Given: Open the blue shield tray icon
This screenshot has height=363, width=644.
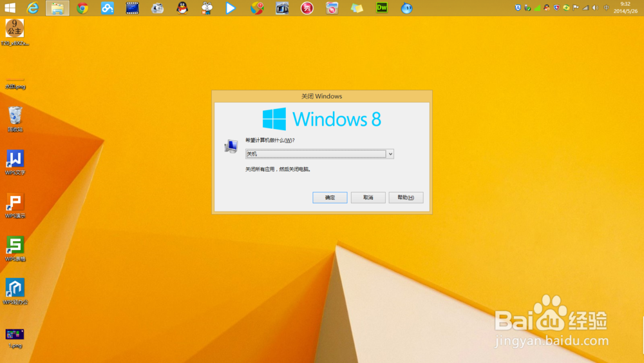Looking at the screenshot, I should [x=518, y=8].
